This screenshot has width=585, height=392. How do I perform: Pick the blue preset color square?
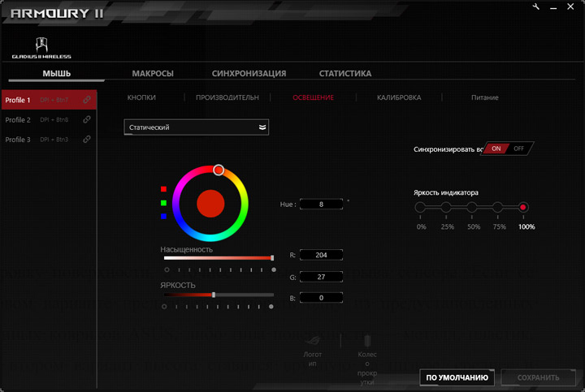tap(163, 216)
